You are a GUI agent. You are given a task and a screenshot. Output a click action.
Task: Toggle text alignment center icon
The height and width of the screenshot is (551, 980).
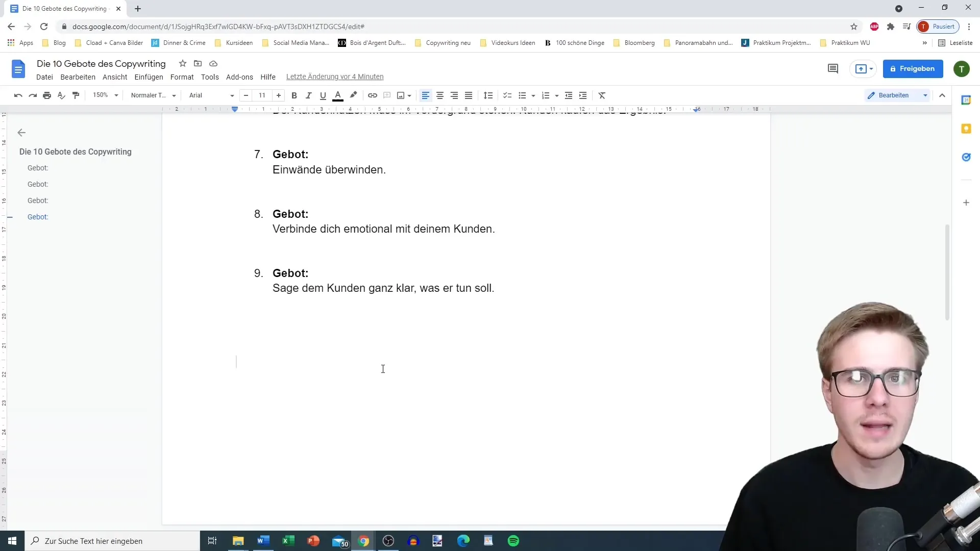click(439, 95)
